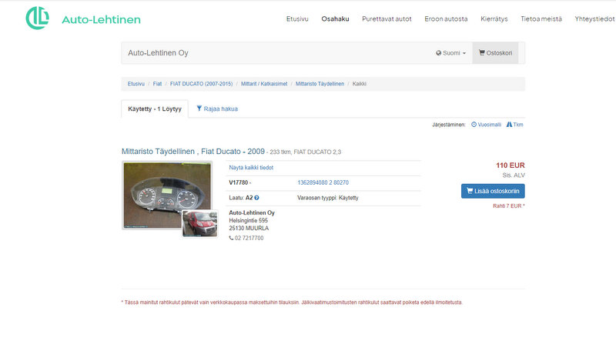This screenshot has width=616, height=364.
Task: Open the Mittaristo Täydellinen breadcrumb link
Action: coord(320,84)
